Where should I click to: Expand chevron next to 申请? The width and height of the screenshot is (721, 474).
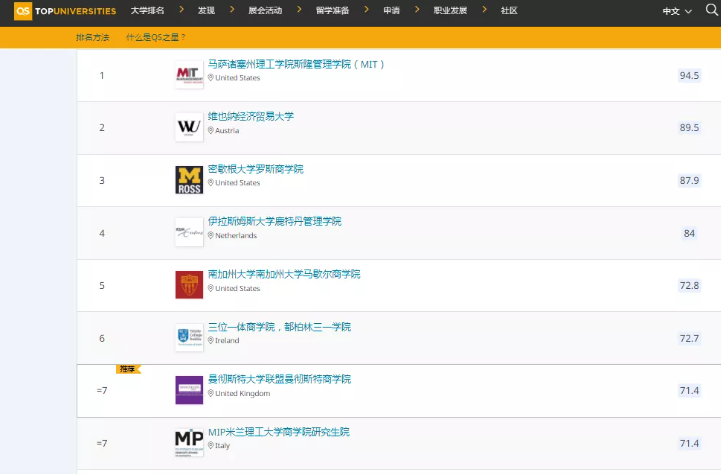click(x=417, y=9)
